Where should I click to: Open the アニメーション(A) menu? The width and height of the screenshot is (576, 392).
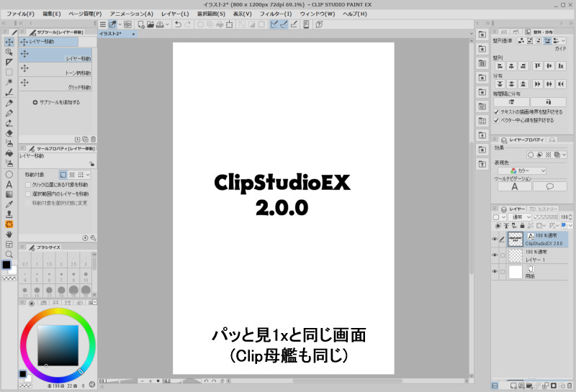[x=132, y=14]
